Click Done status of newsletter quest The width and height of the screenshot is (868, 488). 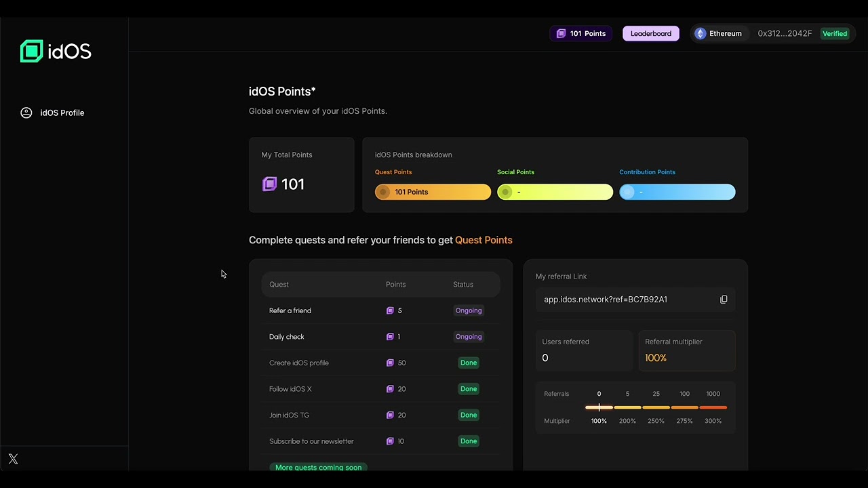[469, 441]
